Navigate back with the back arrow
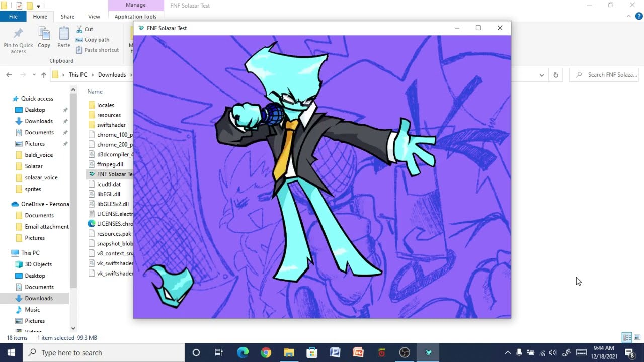644x362 pixels. point(9,75)
